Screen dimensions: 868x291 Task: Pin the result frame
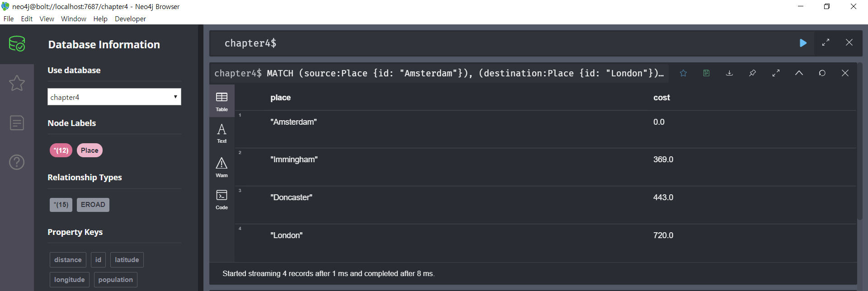pos(752,73)
